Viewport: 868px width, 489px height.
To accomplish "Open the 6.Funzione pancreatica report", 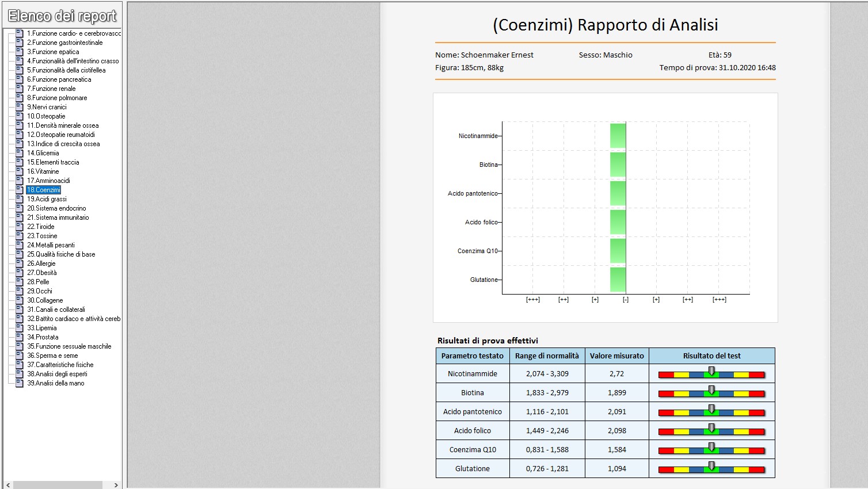I will click(59, 79).
